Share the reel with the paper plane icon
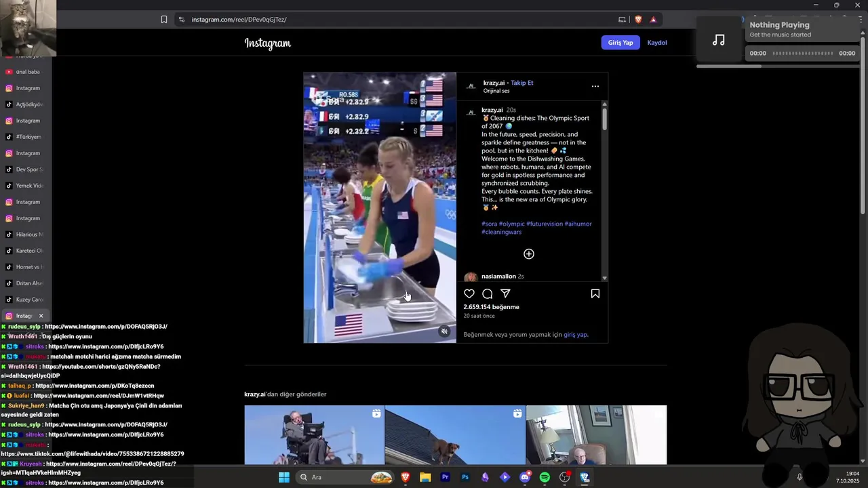The image size is (868, 488). tap(505, 293)
